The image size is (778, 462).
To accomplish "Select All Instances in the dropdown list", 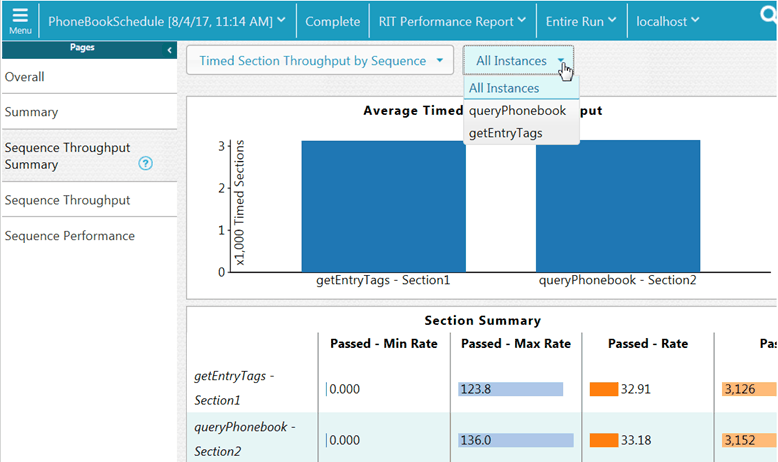I will coord(504,89).
